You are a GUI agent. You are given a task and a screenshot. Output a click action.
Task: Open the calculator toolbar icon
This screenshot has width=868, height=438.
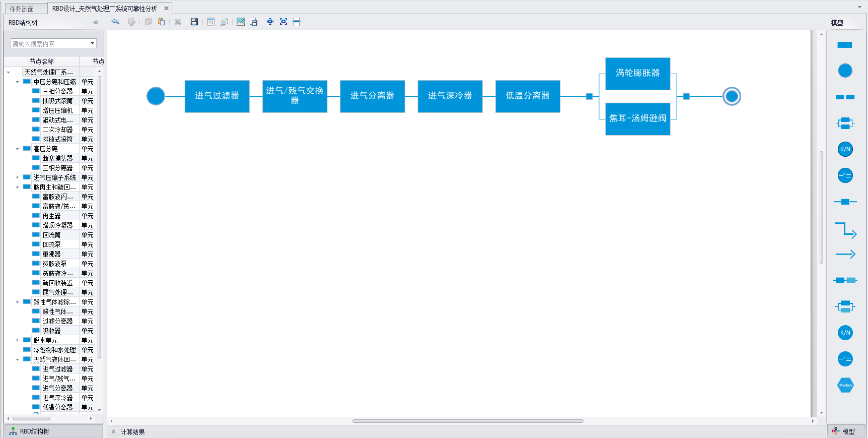(x=211, y=22)
